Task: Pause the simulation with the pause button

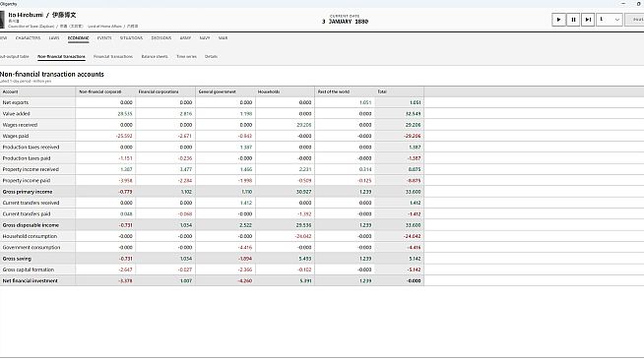Action: 573,20
